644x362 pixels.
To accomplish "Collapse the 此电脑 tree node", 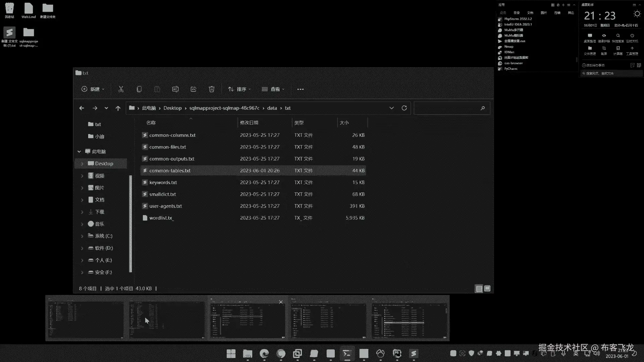I will point(79,152).
